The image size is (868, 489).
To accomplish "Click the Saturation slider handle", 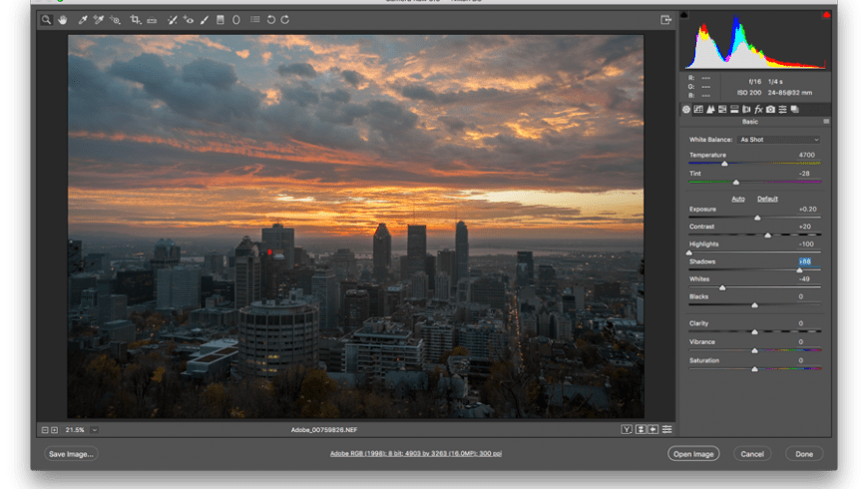I will 754,369.
